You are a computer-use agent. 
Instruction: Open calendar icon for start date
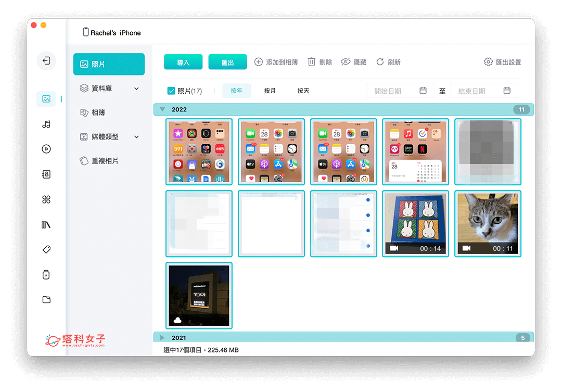click(423, 91)
